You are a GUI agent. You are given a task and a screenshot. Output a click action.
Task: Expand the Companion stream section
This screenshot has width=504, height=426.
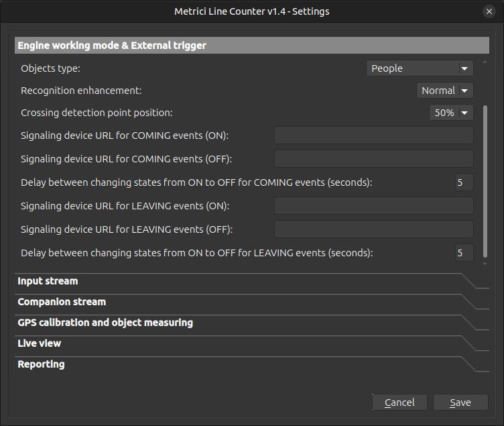pos(252,302)
